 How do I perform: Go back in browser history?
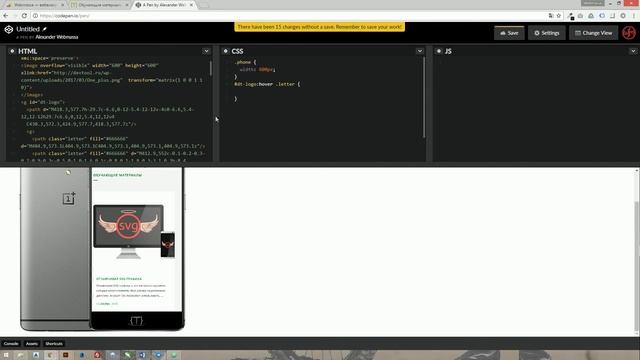coord(6,16)
